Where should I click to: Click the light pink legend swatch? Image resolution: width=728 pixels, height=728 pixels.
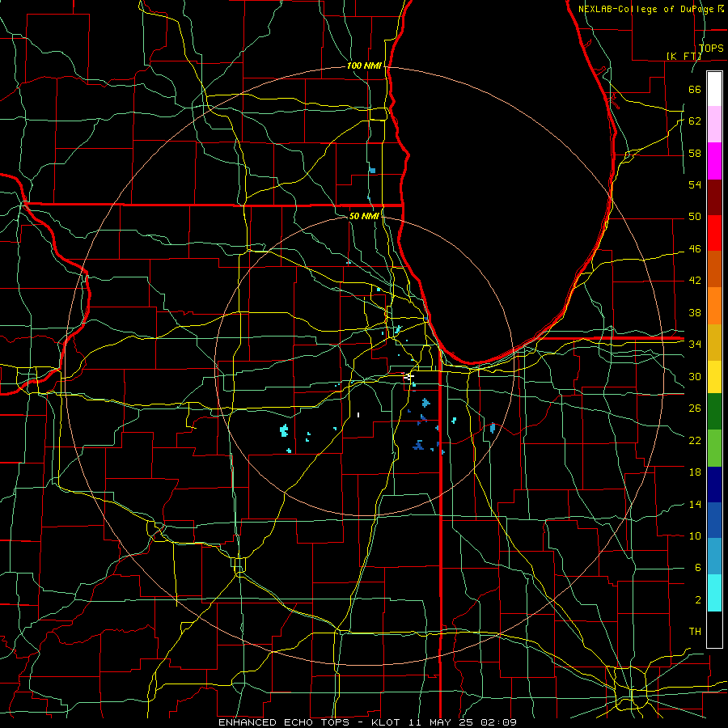coord(714,125)
